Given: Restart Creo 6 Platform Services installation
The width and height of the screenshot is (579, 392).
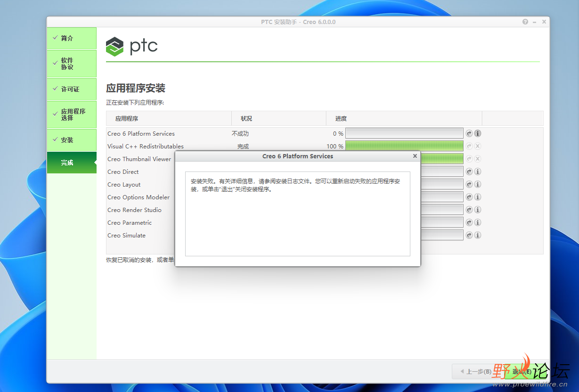Looking at the screenshot, I should [x=469, y=133].
